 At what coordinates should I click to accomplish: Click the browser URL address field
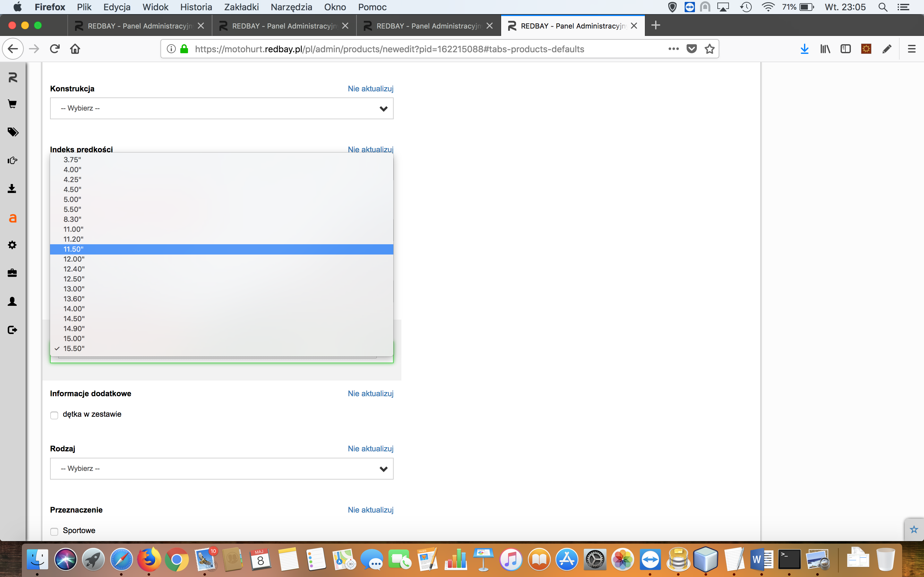click(389, 49)
